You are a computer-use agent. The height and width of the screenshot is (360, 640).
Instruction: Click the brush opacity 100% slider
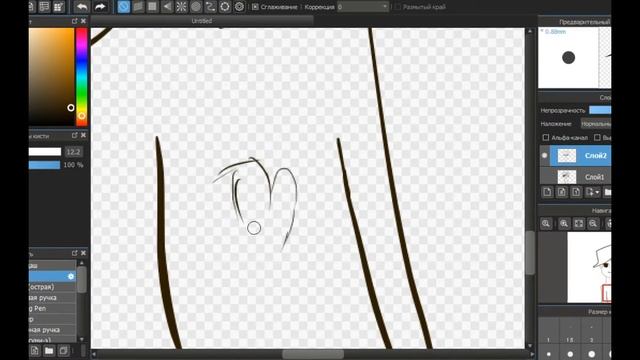44,165
